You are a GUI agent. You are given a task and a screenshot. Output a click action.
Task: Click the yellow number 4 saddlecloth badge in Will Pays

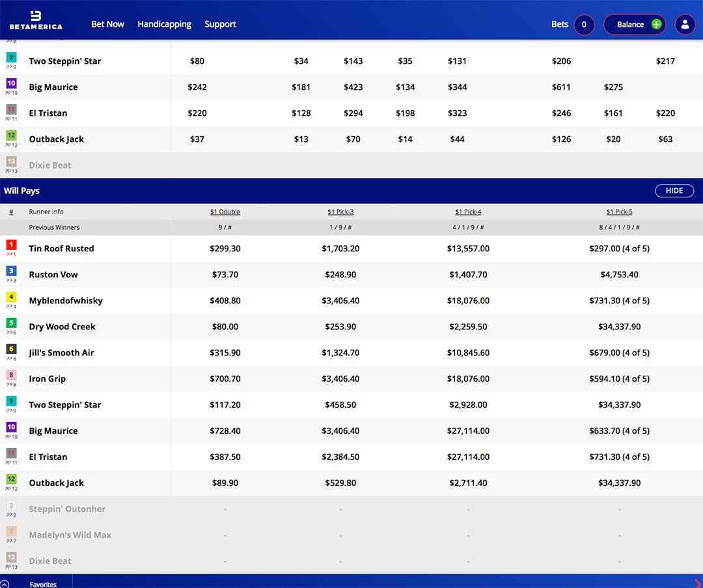(x=11, y=298)
